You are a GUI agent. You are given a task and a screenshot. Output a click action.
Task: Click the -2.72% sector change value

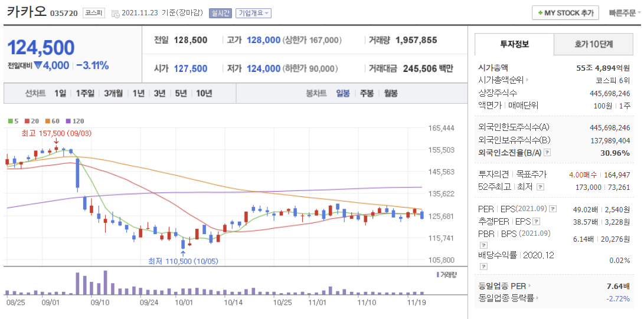click(x=617, y=298)
